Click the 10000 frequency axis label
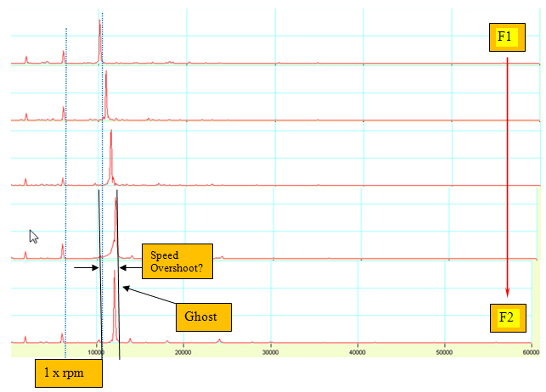 pos(96,352)
